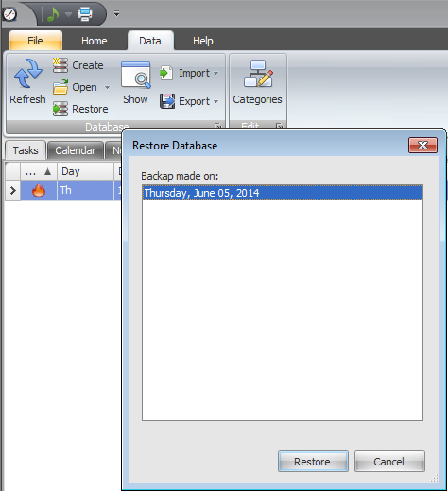Switch to the Home ribbon tab
This screenshot has height=491, width=448.
(x=95, y=41)
